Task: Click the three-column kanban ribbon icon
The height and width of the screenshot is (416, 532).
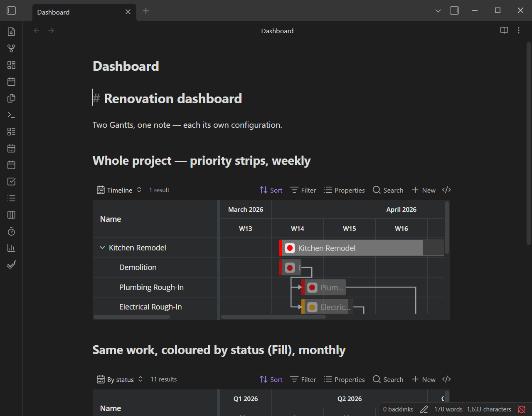Action: tap(11, 215)
